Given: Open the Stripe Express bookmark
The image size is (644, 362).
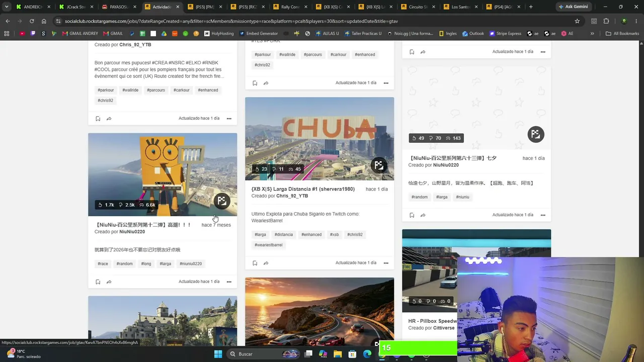Looking at the screenshot, I should [505, 34].
